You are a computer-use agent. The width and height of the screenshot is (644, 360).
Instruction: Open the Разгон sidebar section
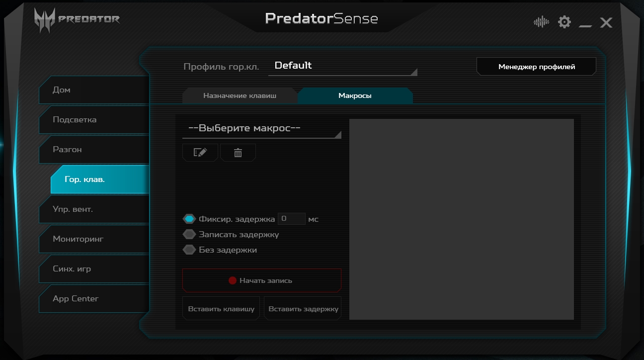(x=94, y=150)
